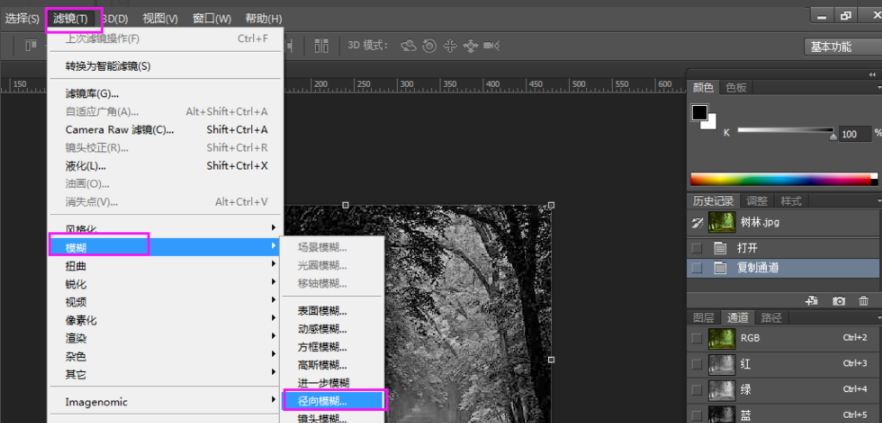882x423 pixels.
Task: Switch to the 图层 tab
Action: 704,318
